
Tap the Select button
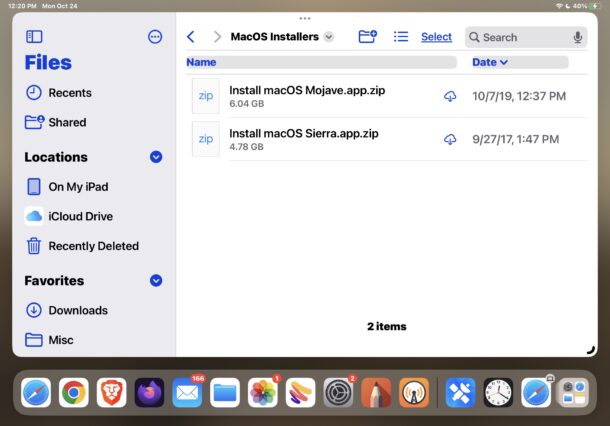[x=436, y=37]
